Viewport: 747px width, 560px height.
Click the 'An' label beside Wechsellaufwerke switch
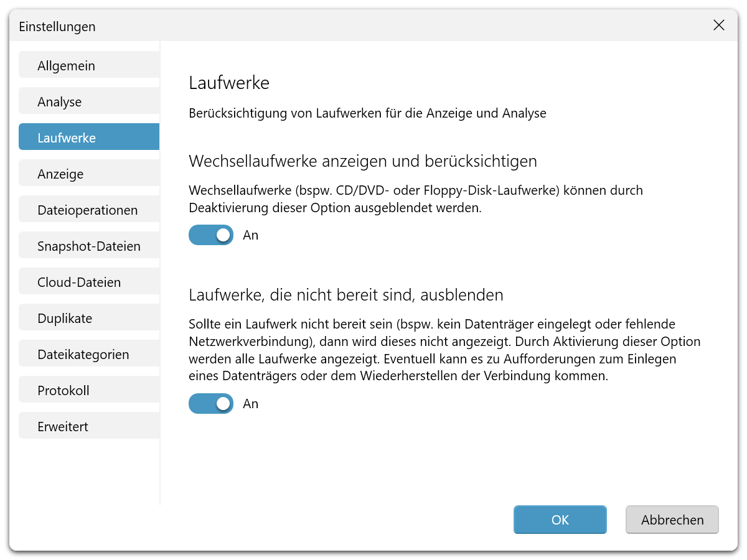coord(251,235)
